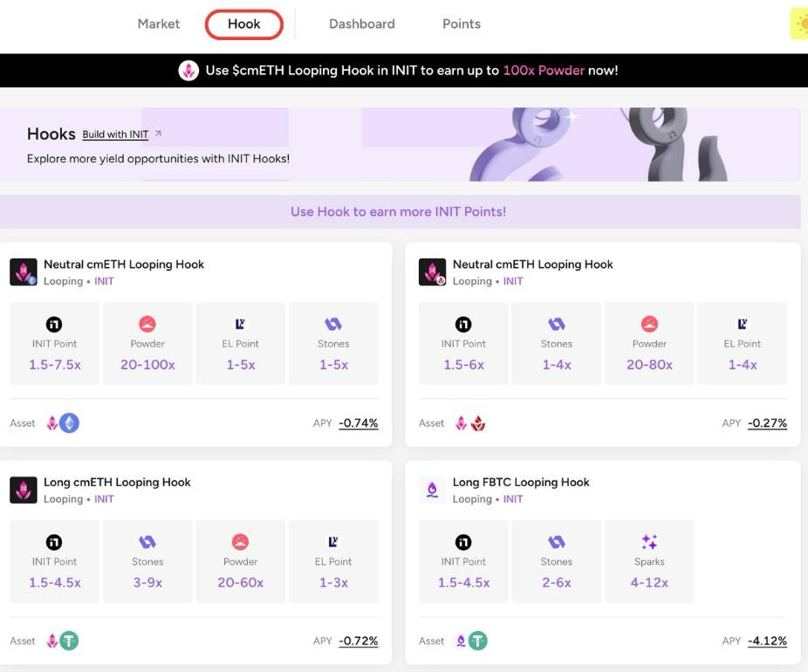Viewport: 808px width, 672px height.
Task: Show APY breakdown for -4.12% value
Action: coord(767,641)
